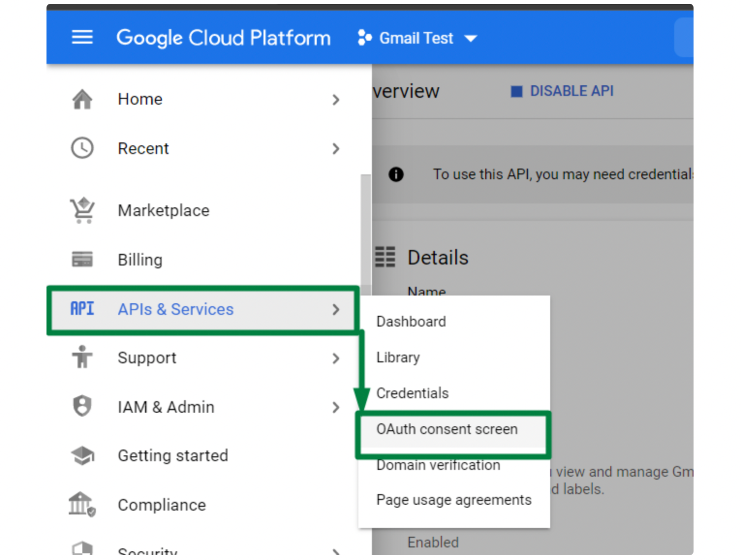Viewport: 741px width, 560px height.
Task: Click the Support person icon
Action: point(82,357)
